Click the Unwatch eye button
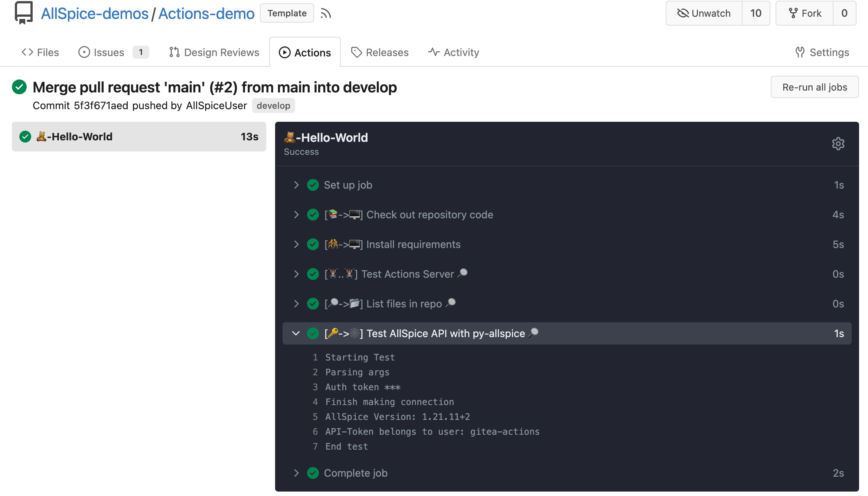This screenshot has height=496, width=868. [x=704, y=13]
